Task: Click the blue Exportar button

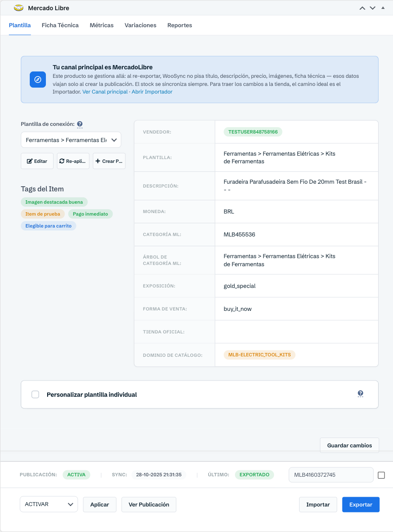Action: tap(361, 504)
